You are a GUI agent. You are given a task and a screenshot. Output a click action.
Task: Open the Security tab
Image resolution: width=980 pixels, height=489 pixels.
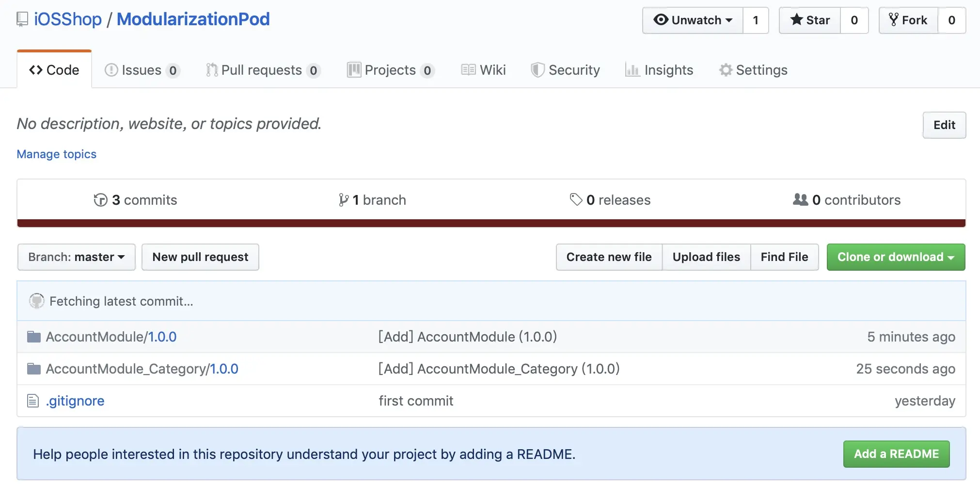coord(565,70)
